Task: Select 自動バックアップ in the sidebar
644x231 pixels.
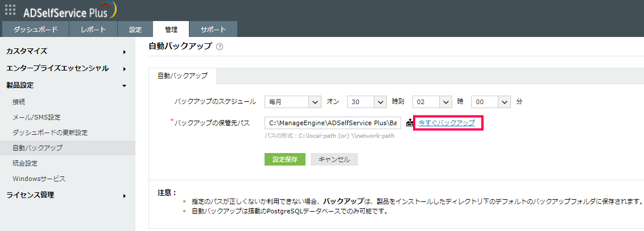Action: pyautogui.click(x=67, y=148)
